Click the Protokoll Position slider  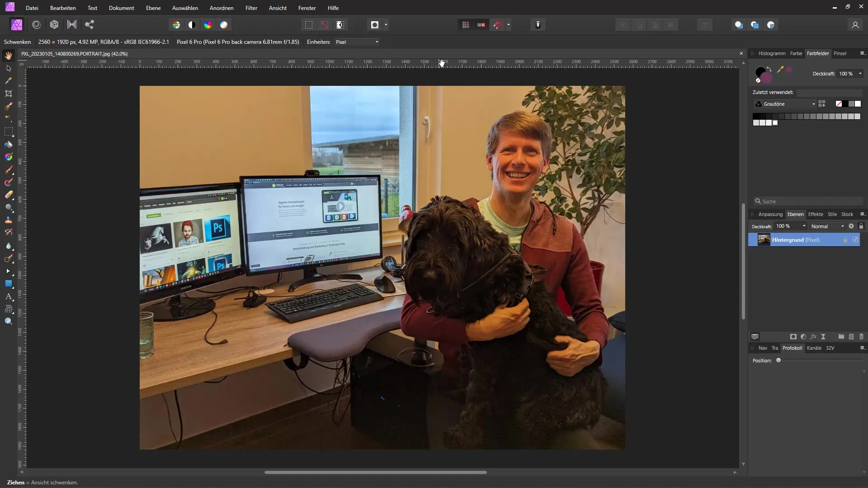pos(820,361)
